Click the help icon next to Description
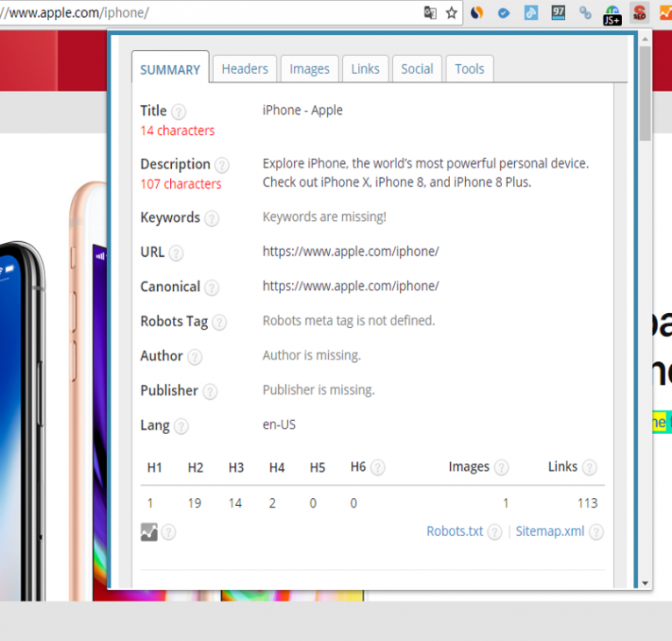 (x=222, y=165)
